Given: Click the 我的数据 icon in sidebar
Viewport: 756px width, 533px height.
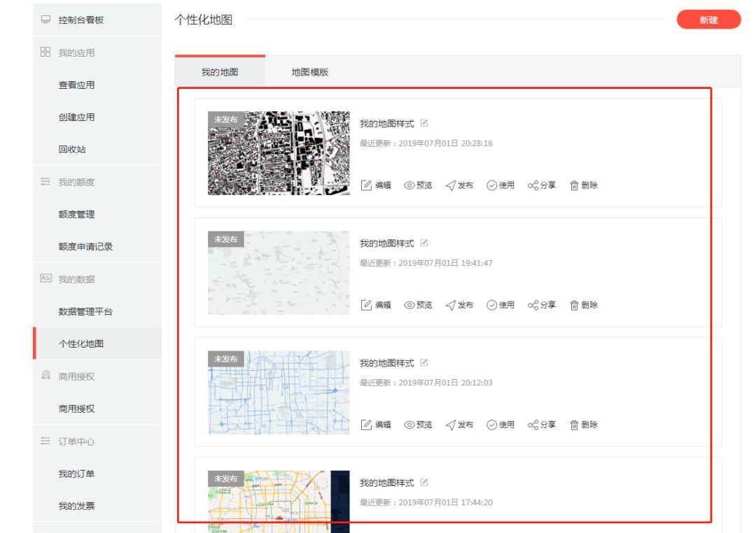Looking at the screenshot, I should pyautogui.click(x=45, y=278).
